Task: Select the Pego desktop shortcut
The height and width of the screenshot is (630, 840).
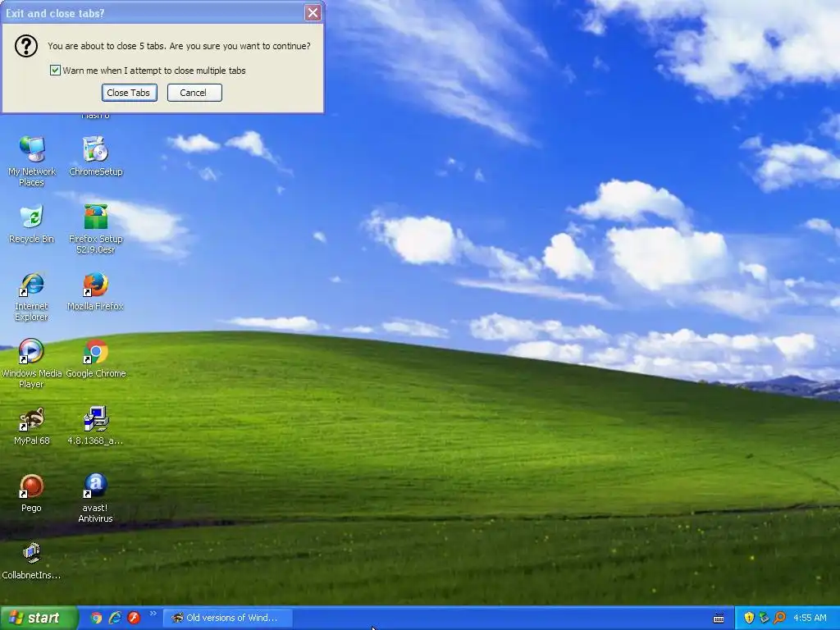Action: (32, 493)
